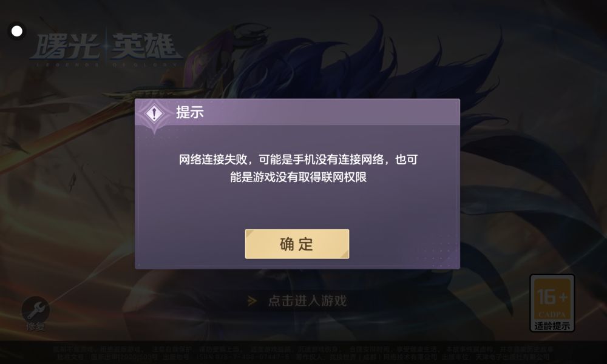
Task: Tap the white circular floating dot button
Action: (16, 31)
